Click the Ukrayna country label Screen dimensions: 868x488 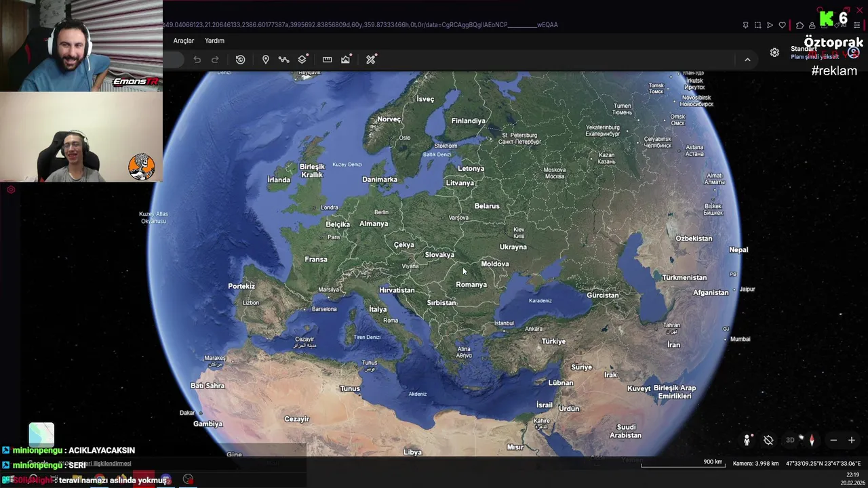tap(513, 247)
